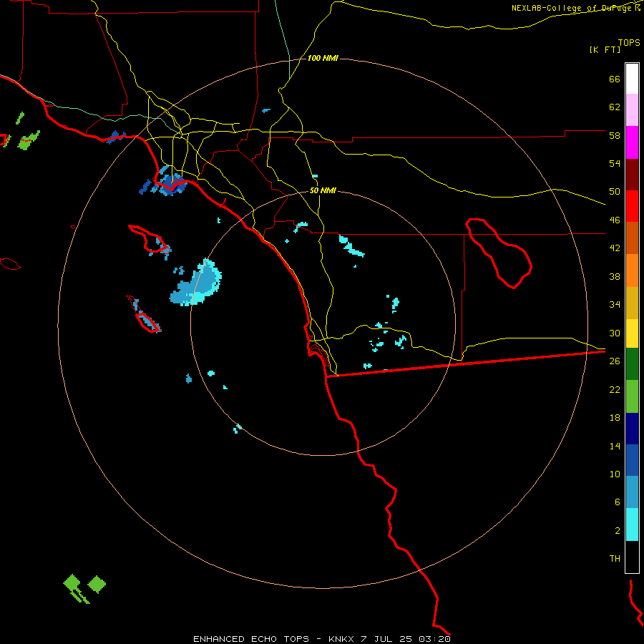The width and height of the screenshot is (644, 644).
Task: Click the NEXLAB-College of DuPage label
Action: tap(572, 8)
